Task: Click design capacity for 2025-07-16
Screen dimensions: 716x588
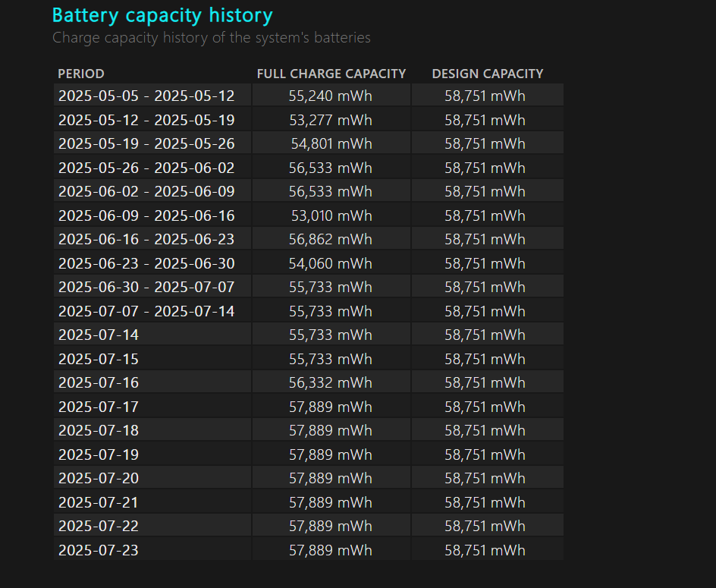Action: (485, 383)
